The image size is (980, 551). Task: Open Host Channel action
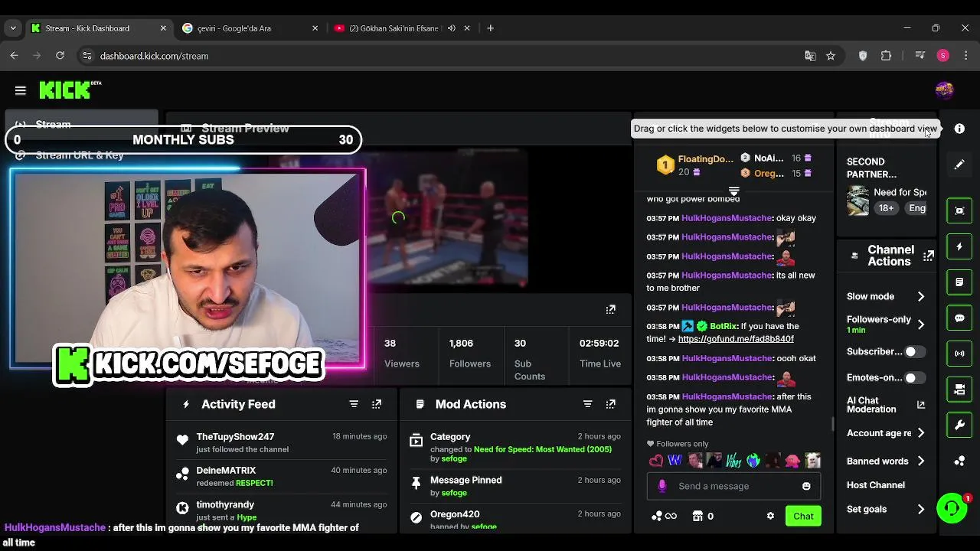pyautogui.click(x=876, y=485)
